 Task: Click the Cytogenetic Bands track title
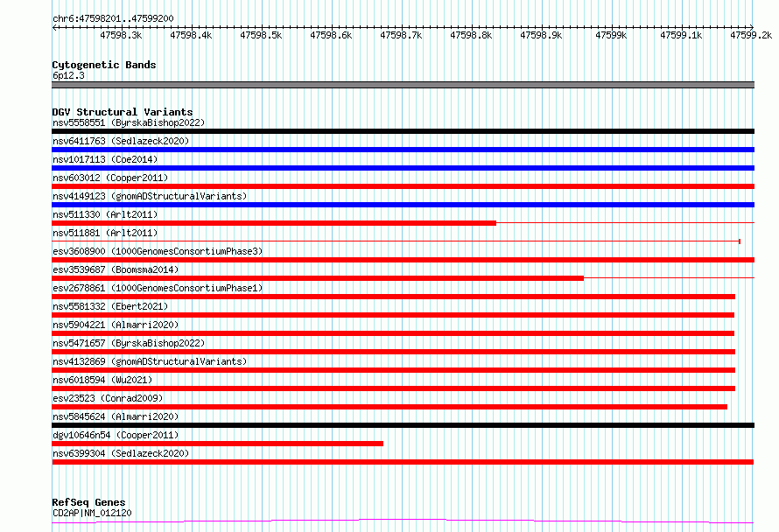pyautogui.click(x=104, y=65)
